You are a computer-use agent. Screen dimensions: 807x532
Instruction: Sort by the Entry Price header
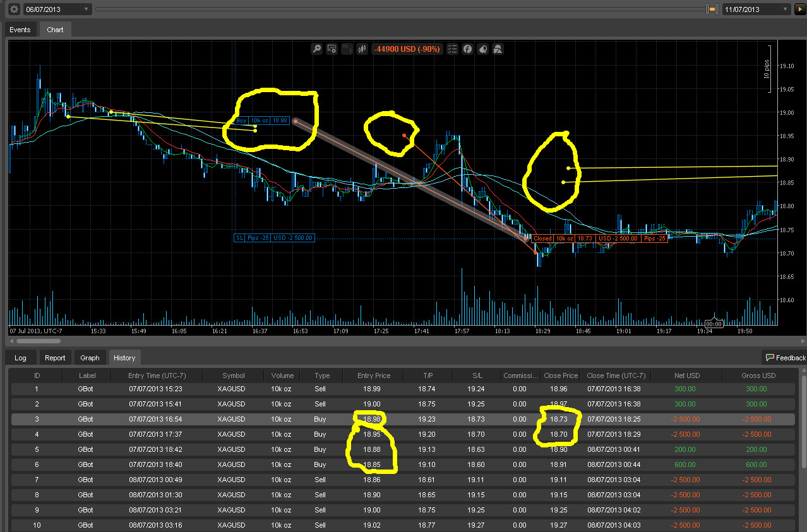point(374,375)
